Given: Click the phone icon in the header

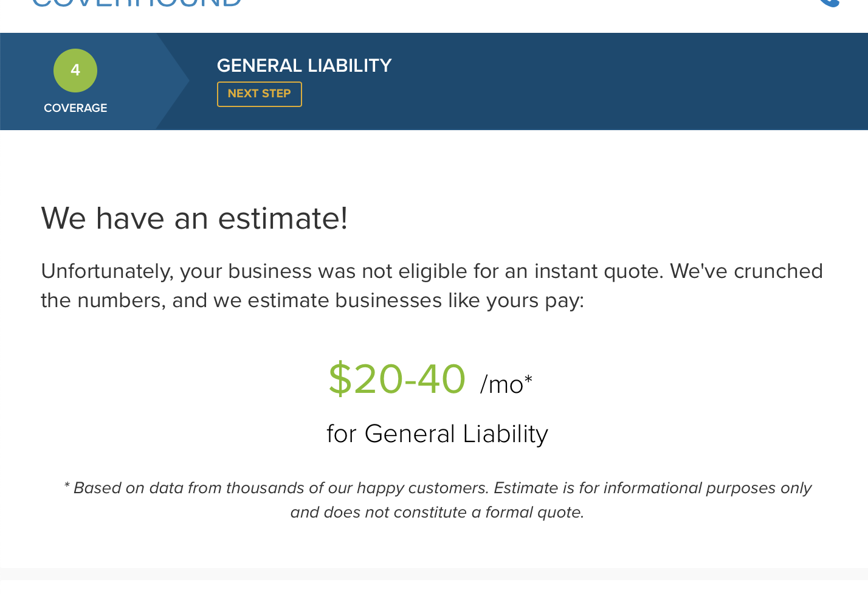Looking at the screenshot, I should [x=830, y=3].
